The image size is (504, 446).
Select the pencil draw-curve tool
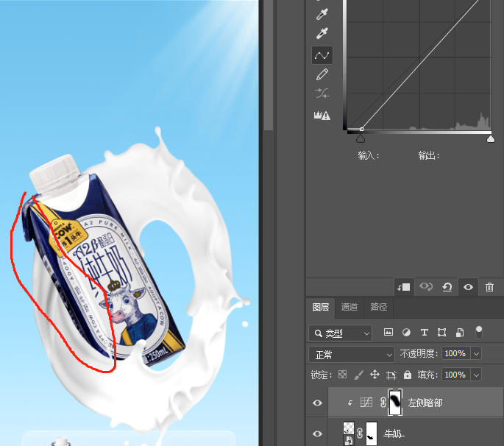point(322,74)
